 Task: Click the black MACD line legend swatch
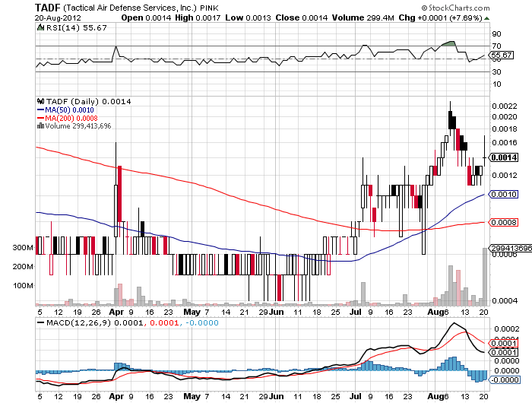(41, 323)
